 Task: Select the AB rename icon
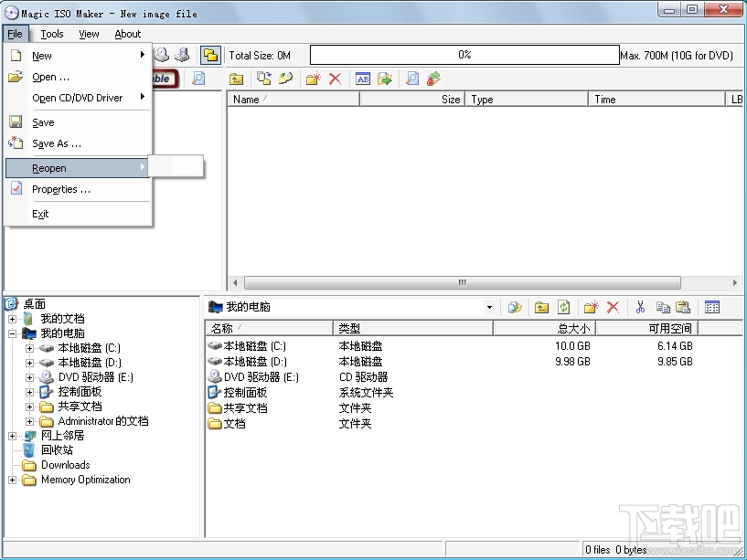(363, 79)
